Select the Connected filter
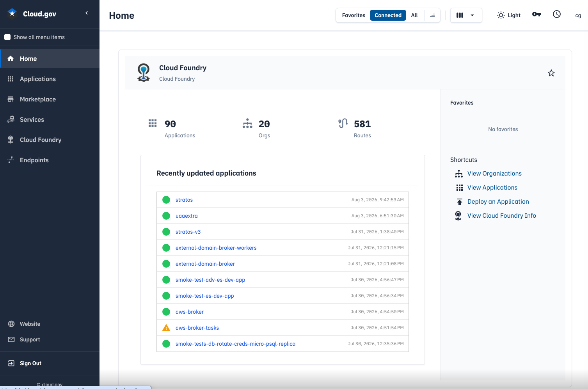Viewport: 588px width, 389px height. (x=388, y=15)
